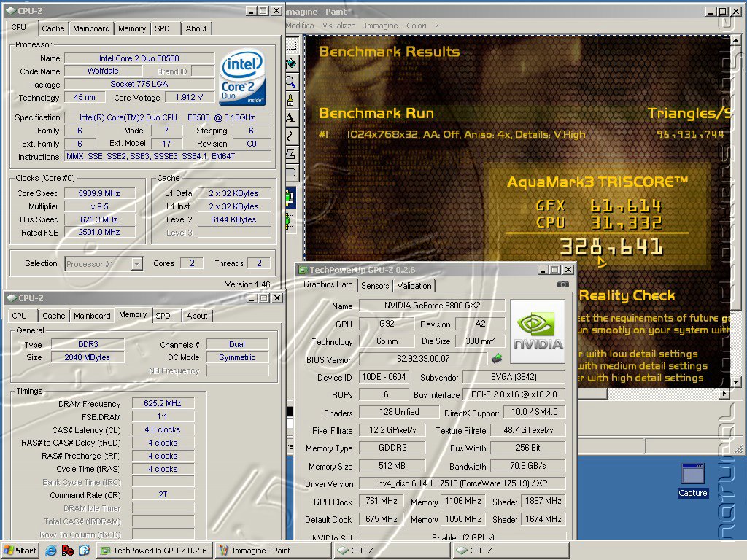The height and width of the screenshot is (560, 747).
Task: Open the Processor #1 selection dropdown
Action: point(136,264)
